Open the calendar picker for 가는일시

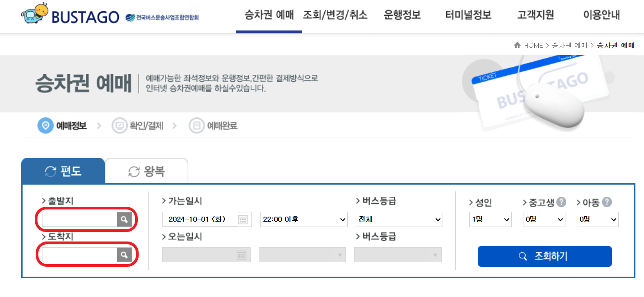(243, 219)
